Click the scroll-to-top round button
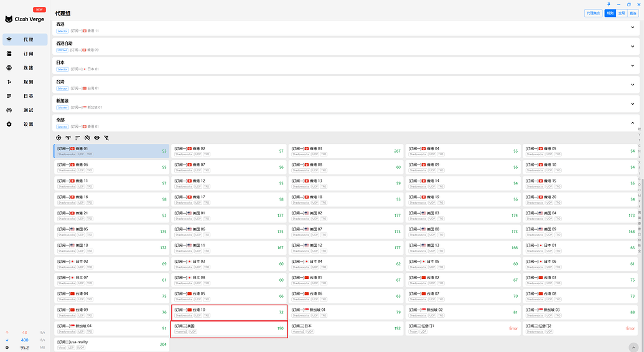The image size is (644, 352). pyautogui.click(x=633, y=348)
